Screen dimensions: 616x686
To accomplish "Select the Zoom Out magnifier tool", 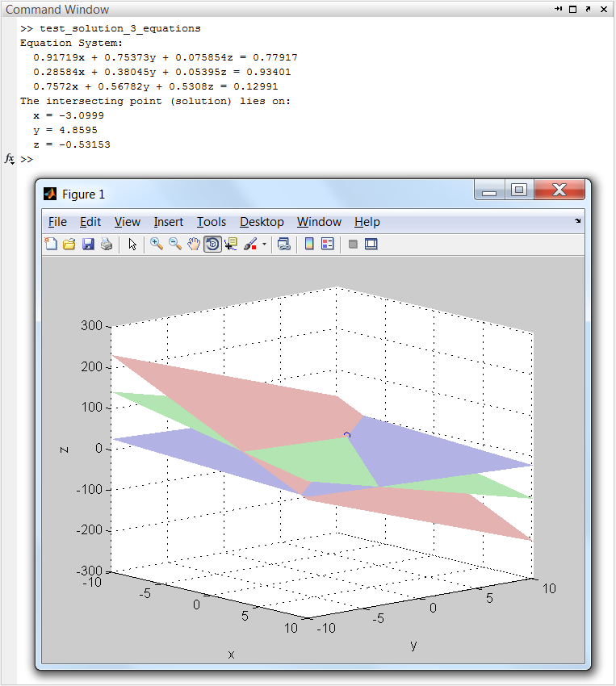I will (174, 245).
